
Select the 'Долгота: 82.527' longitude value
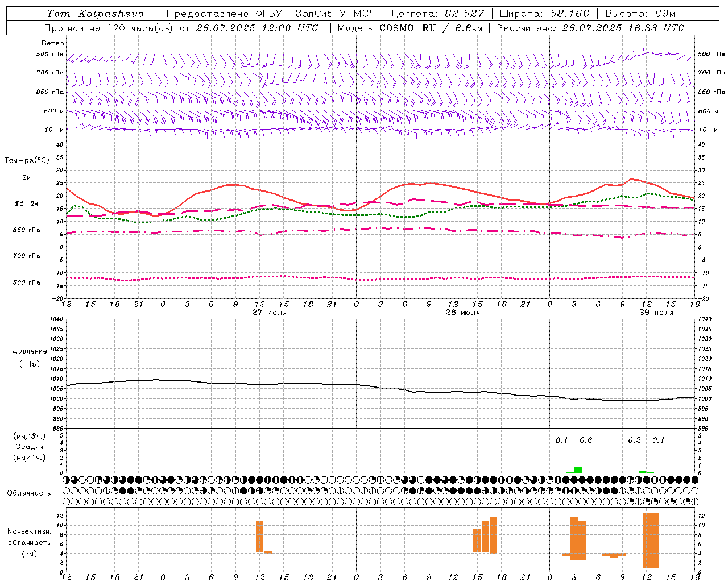tap(437, 14)
